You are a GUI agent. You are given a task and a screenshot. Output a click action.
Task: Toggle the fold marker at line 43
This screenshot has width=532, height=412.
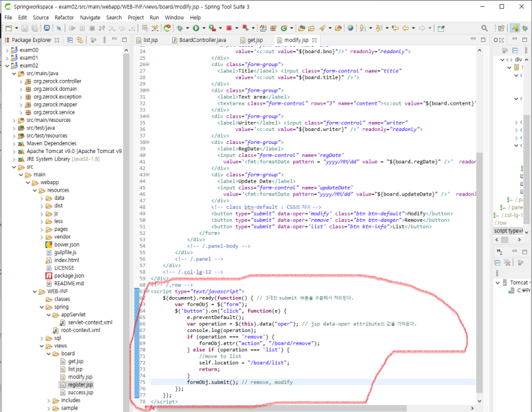coord(147,174)
